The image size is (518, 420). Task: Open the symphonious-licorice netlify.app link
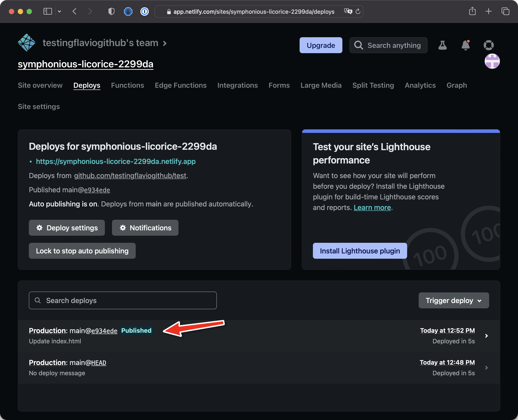point(116,161)
